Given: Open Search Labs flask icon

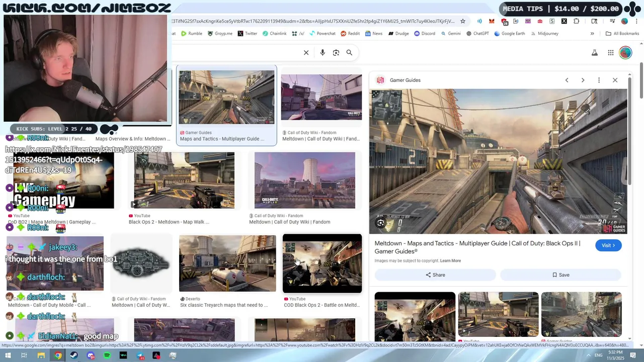Looking at the screenshot, I should pyautogui.click(x=595, y=53).
